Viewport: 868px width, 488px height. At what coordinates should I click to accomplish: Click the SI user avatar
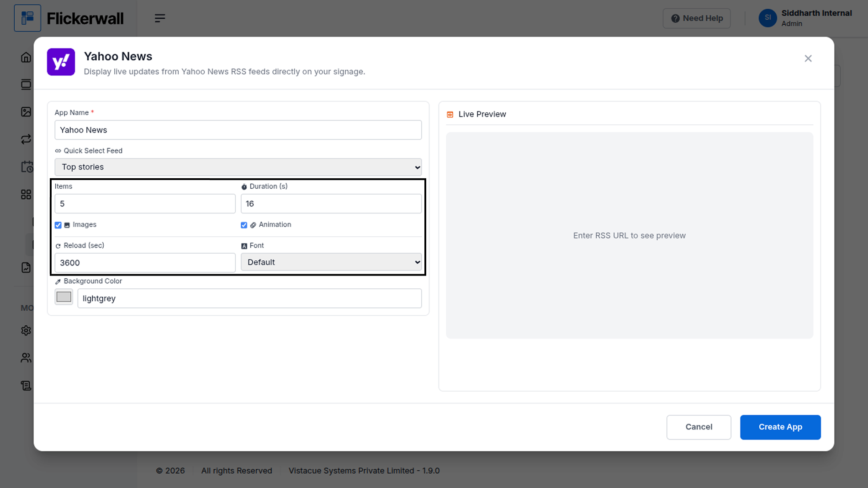tap(767, 18)
